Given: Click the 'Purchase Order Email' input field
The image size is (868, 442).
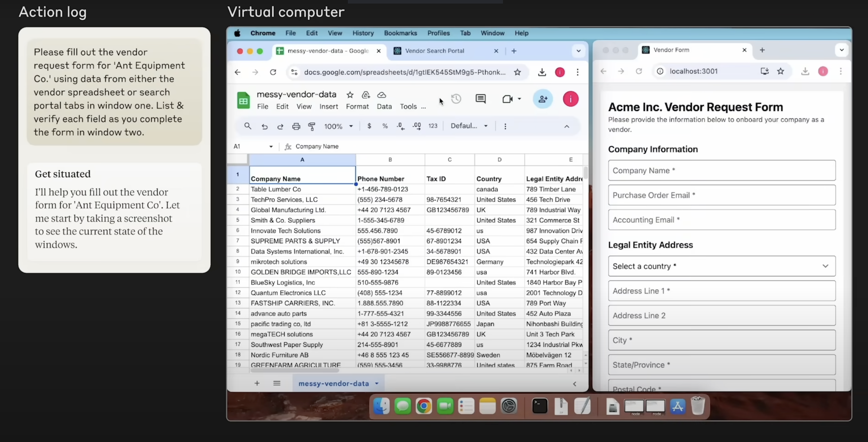Looking at the screenshot, I should pos(721,195).
